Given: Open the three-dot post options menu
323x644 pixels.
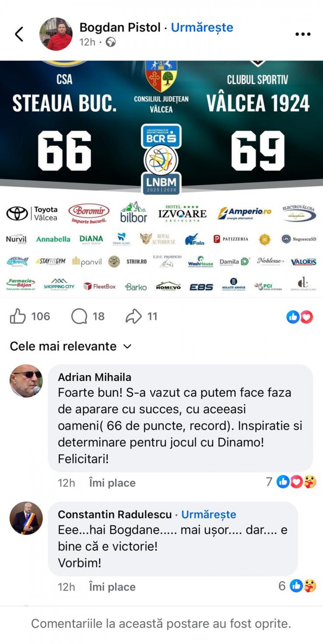Looking at the screenshot, I should 303,34.
